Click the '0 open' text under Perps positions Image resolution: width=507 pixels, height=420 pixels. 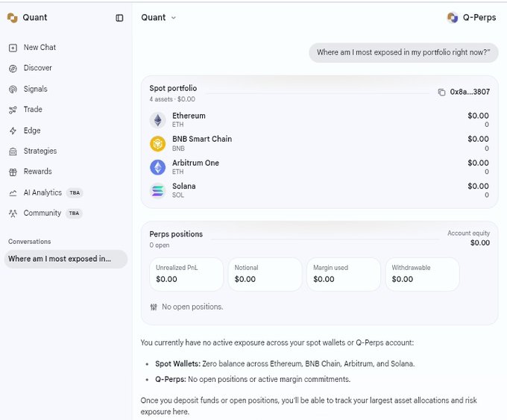tap(160, 245)
